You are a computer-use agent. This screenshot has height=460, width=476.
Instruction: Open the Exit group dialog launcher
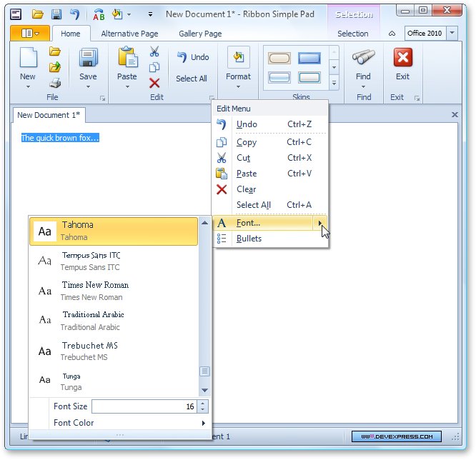pyautogui.click(x=417, y=98)
